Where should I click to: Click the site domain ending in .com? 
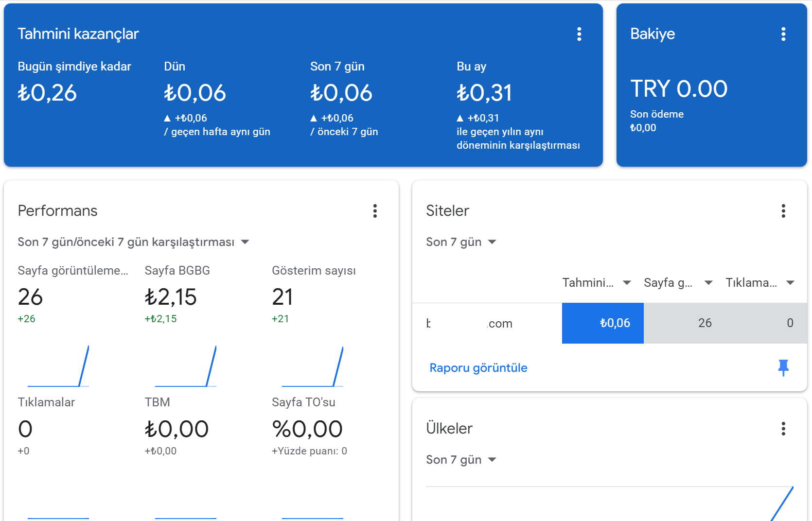(469, 324)
